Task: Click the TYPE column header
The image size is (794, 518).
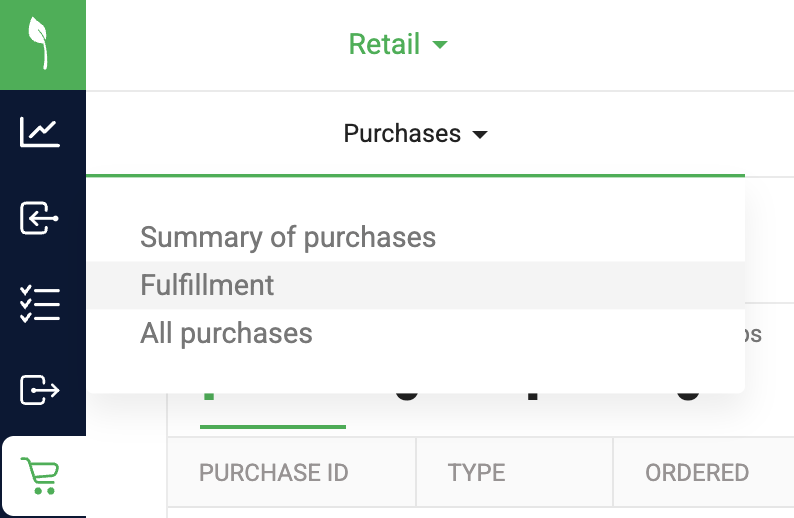Action: coord(476,472)
